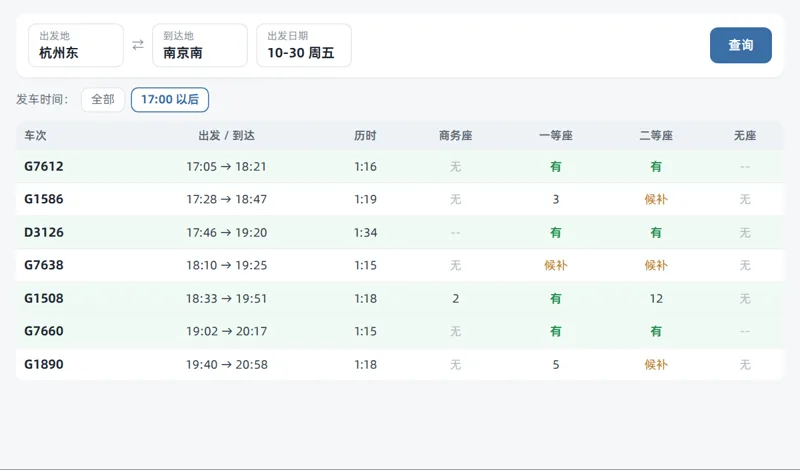This screenshot has height=470, width=800.
Task: Swap departure and arrival stations icon
Action: click(138, 45)
